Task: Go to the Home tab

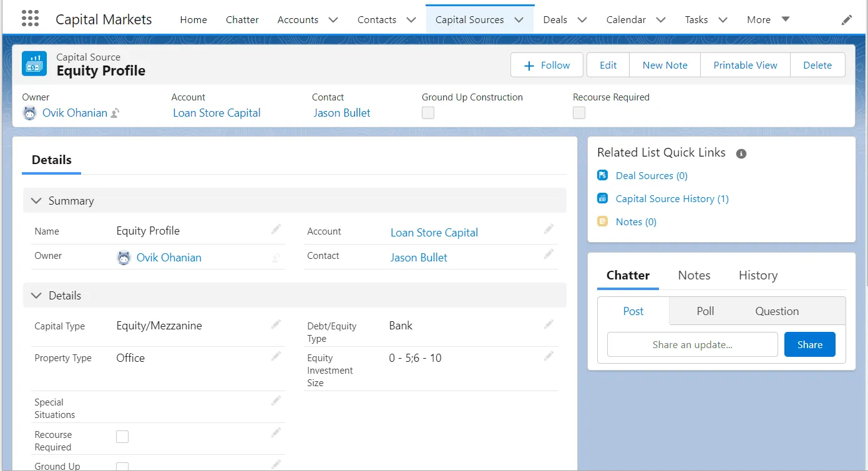Action: point(193,19)
